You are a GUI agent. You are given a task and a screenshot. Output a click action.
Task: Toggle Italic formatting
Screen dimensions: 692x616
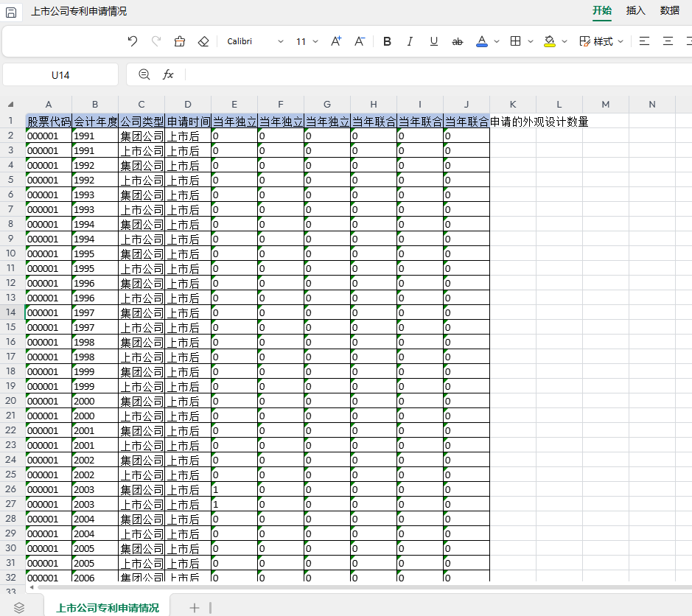410,41
